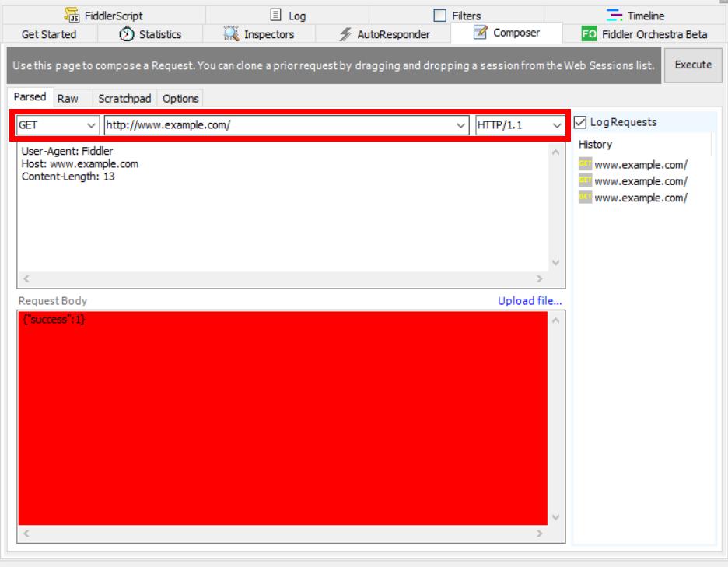Click the Inspectors magnifier icon
The width and height of the screenshot is (728, 567).
231,34
